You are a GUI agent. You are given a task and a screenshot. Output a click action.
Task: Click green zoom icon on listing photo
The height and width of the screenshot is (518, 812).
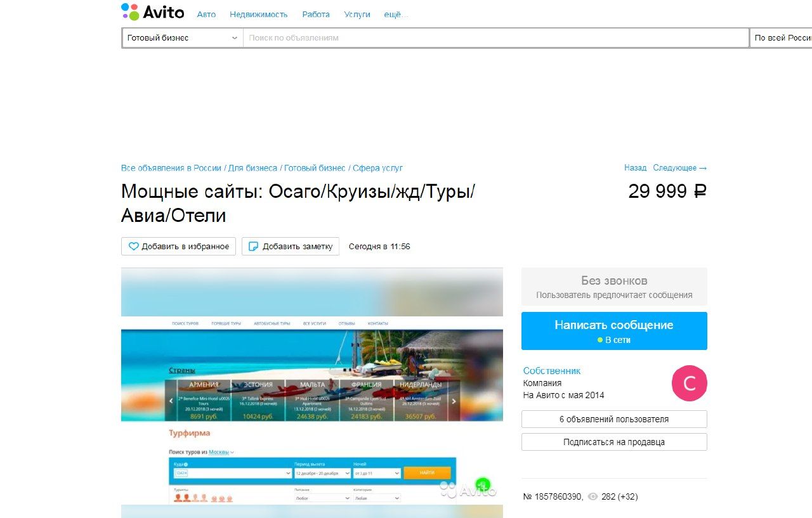(x=483, y=485)
